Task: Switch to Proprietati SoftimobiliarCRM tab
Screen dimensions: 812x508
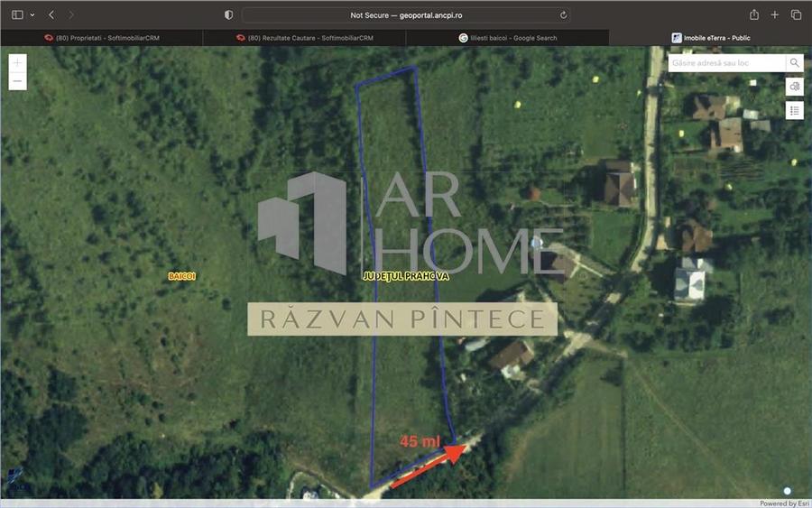Action: point(101,38)
